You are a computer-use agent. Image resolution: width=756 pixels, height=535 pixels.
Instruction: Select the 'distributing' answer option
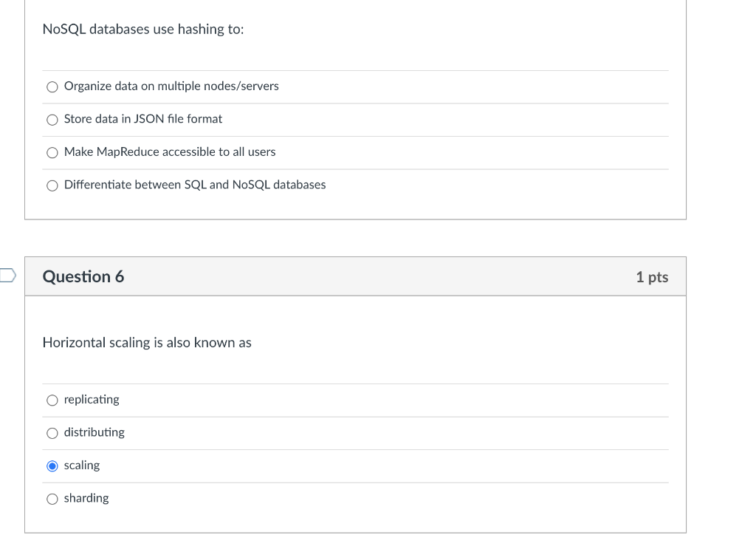(52, 433)
